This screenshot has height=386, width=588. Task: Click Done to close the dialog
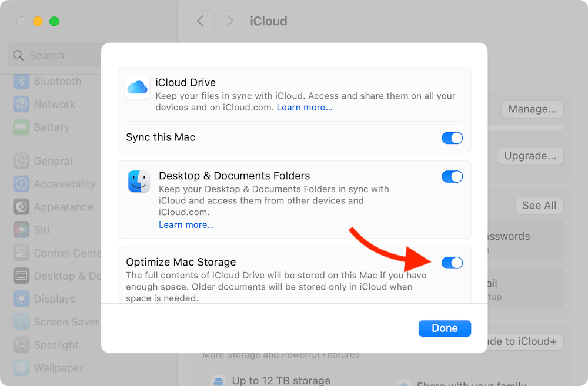coord(445,328)
